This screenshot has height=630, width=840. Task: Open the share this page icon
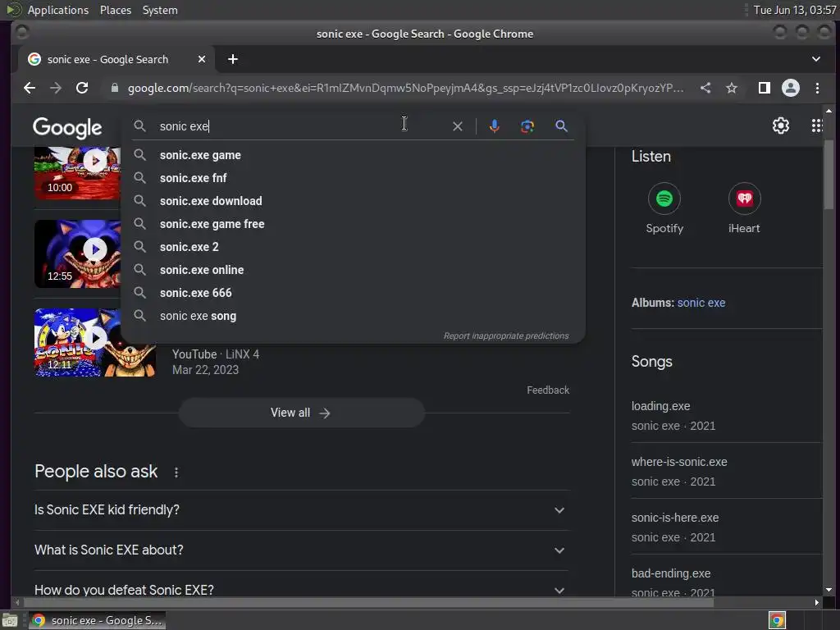(705, 88)
